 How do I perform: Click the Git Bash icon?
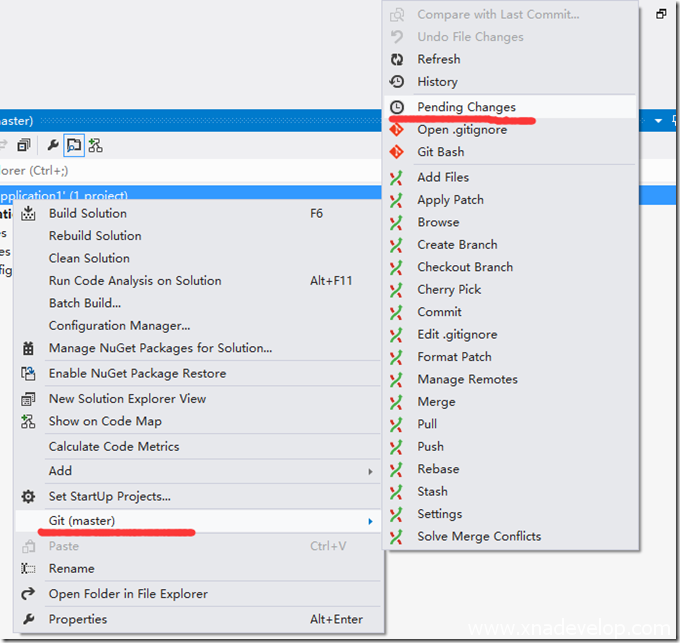pyautogui.click(x=397, y=152)
